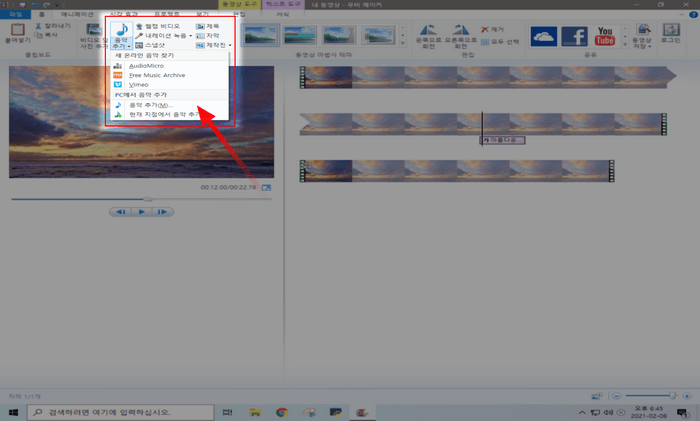Zoom out timeline with minus button
Viewport: 700px width, 421px height.
(617, 396)
